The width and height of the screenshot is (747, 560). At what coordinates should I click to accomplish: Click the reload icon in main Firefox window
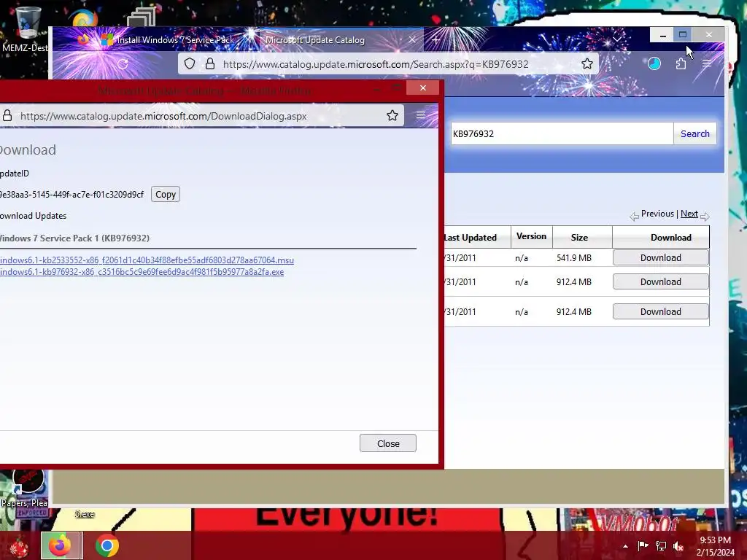(123, 64)
